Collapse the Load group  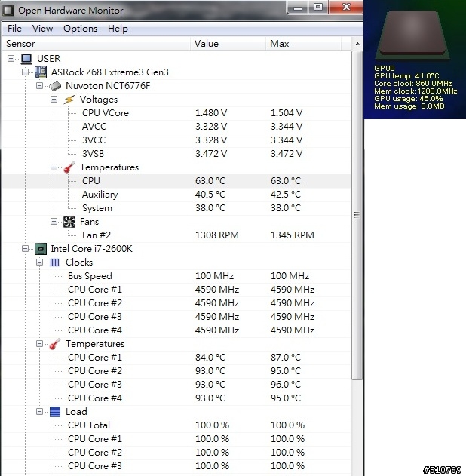[x=39, y=411]
